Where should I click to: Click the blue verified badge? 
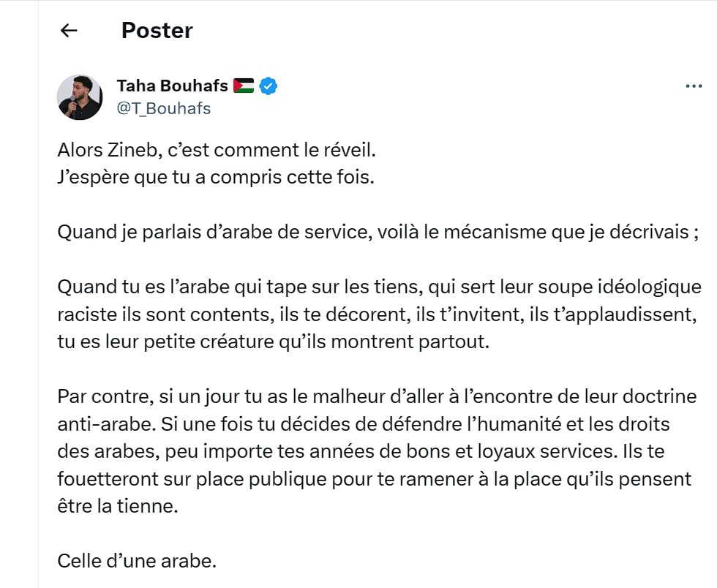pyautogui.click(x=269, y=86)
